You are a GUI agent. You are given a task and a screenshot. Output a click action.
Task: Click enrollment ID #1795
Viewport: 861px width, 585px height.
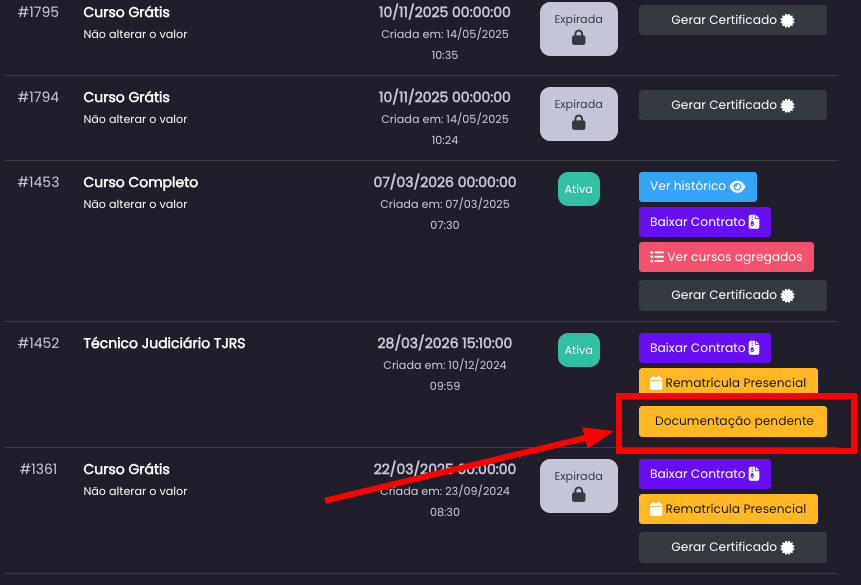coord(39,12)
